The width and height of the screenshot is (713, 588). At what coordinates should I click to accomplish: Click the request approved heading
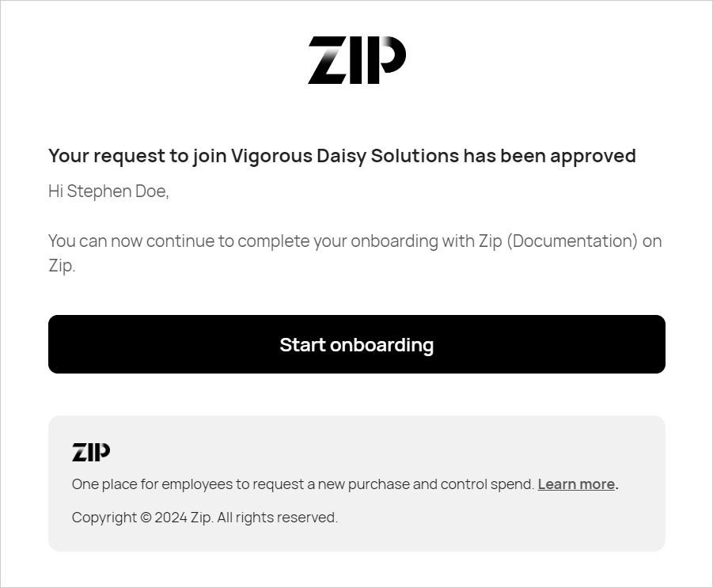pyautogui.click(x=342, y=156)
